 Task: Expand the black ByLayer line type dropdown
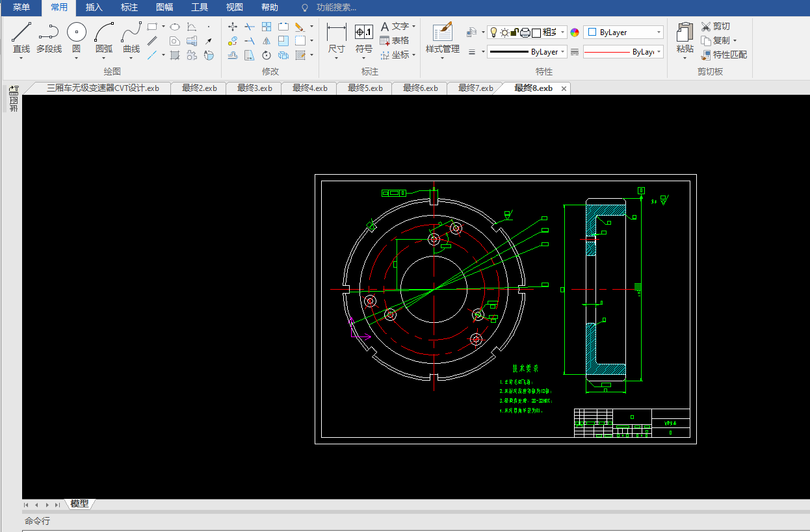pos(562,52)
